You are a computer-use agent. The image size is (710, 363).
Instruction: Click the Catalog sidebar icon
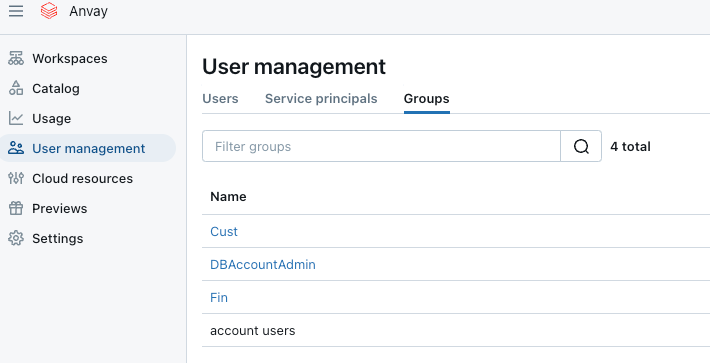(16, 88)
